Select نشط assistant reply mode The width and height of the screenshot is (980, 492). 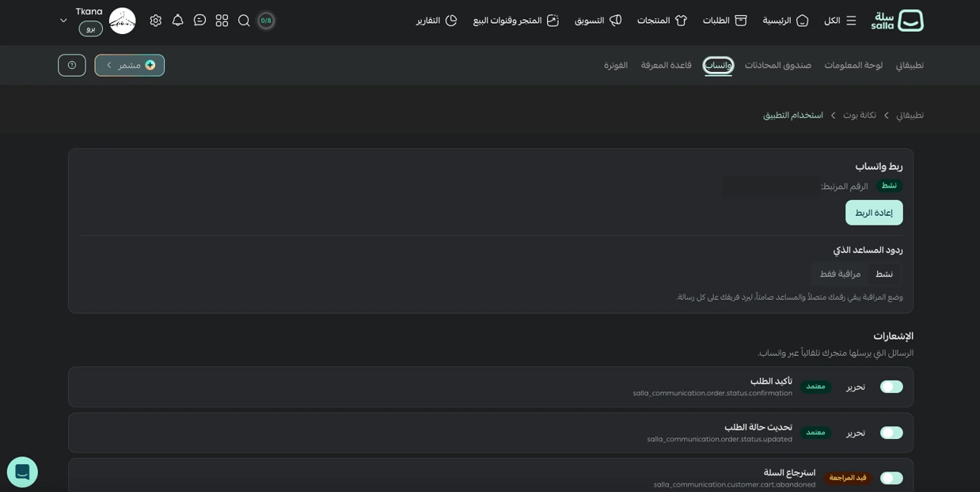(883, 274)
